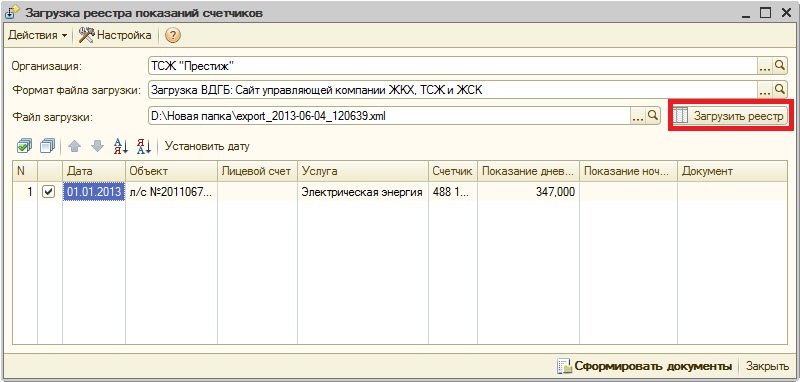The image size is (800, 382).
Task: Check all rows icon in table toolbar
Action: 24,147
